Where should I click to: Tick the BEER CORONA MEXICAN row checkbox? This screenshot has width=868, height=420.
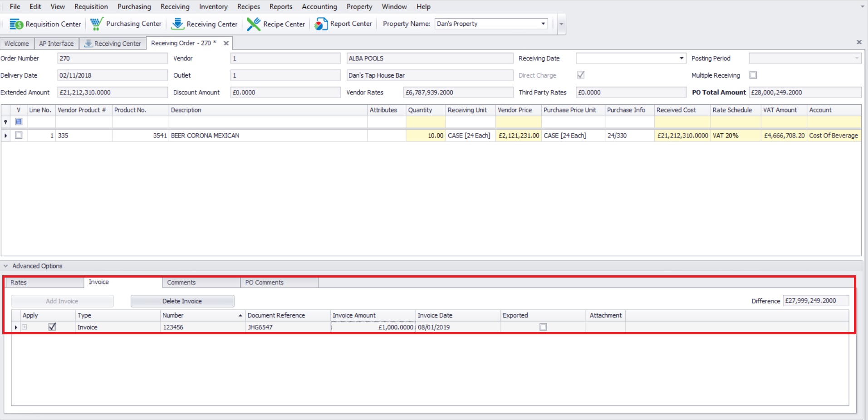click(x=19, y=135)
